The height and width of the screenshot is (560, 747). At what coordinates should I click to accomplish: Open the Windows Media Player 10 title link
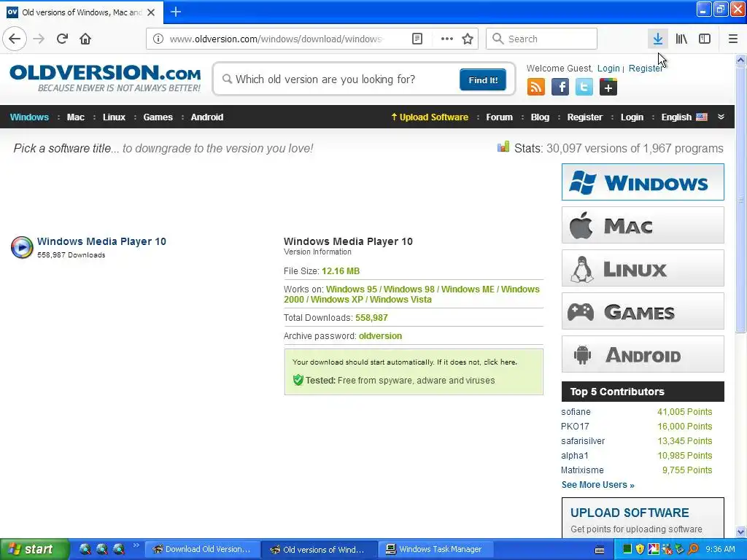pyautogui.click(x=101, y=241)
